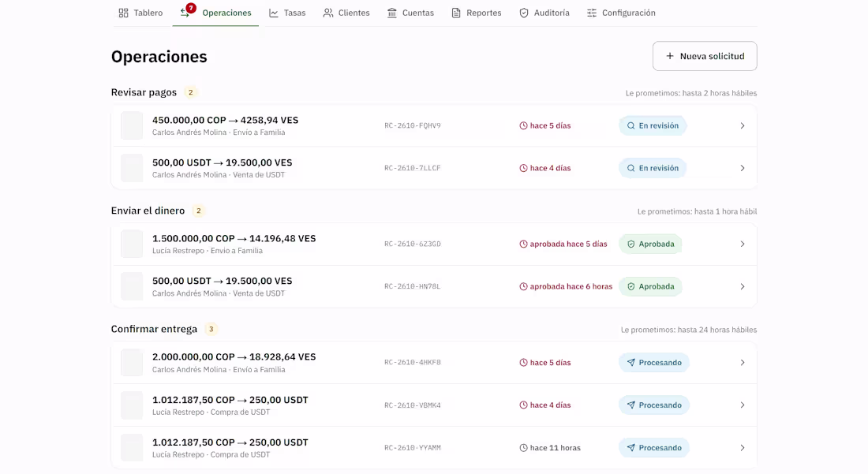
Task: Go to the Reportes tab
Action: click(x=476, y=13)
